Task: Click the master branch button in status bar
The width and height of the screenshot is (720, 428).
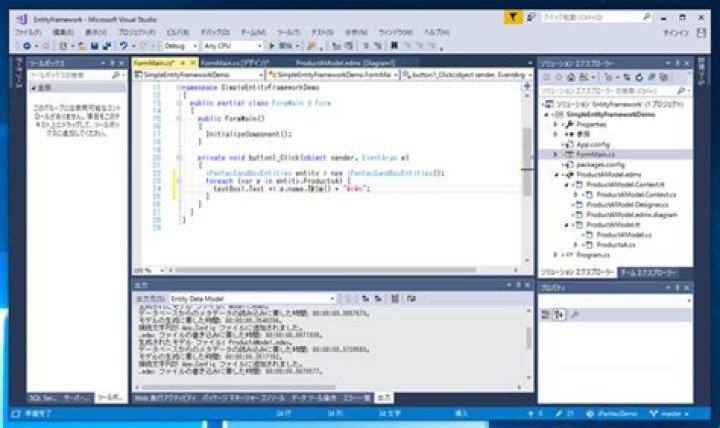Action: click(x=669, y=414)
